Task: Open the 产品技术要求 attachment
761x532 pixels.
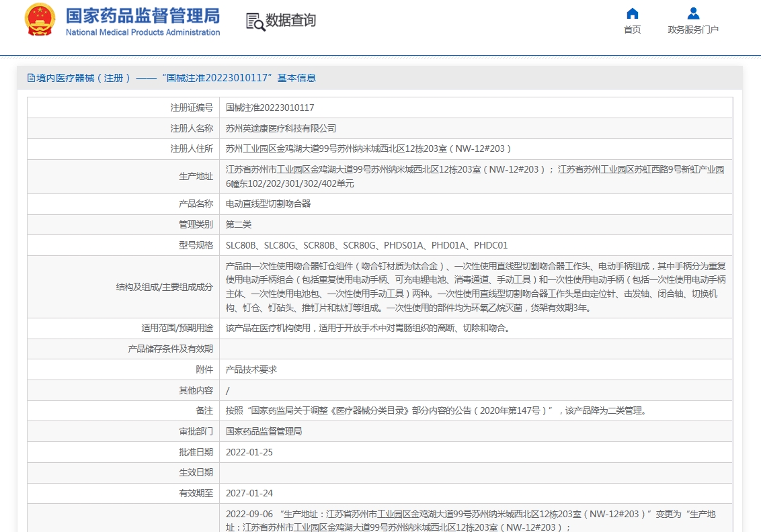Action: (251, 369)
